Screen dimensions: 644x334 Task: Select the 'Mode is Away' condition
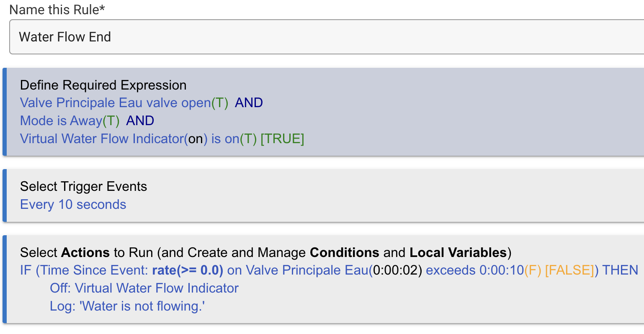(x=61, y=121)
